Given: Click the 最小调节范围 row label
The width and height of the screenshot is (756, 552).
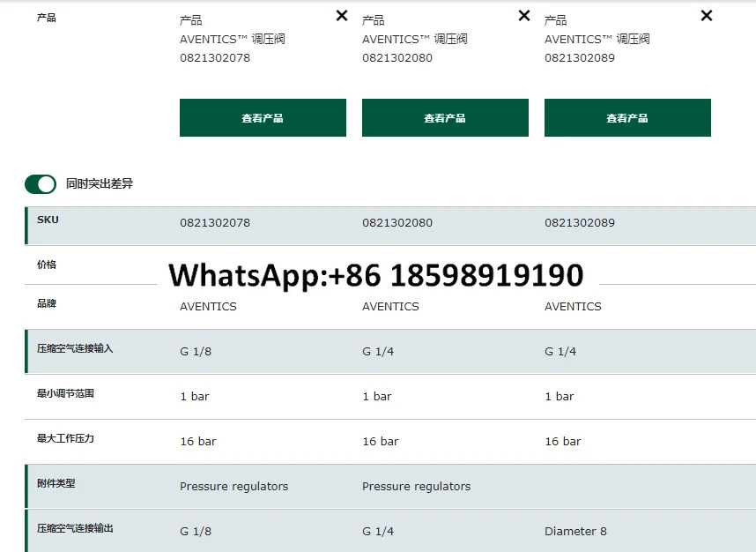Looking at the screenshot, I should [x=65, y=393].
